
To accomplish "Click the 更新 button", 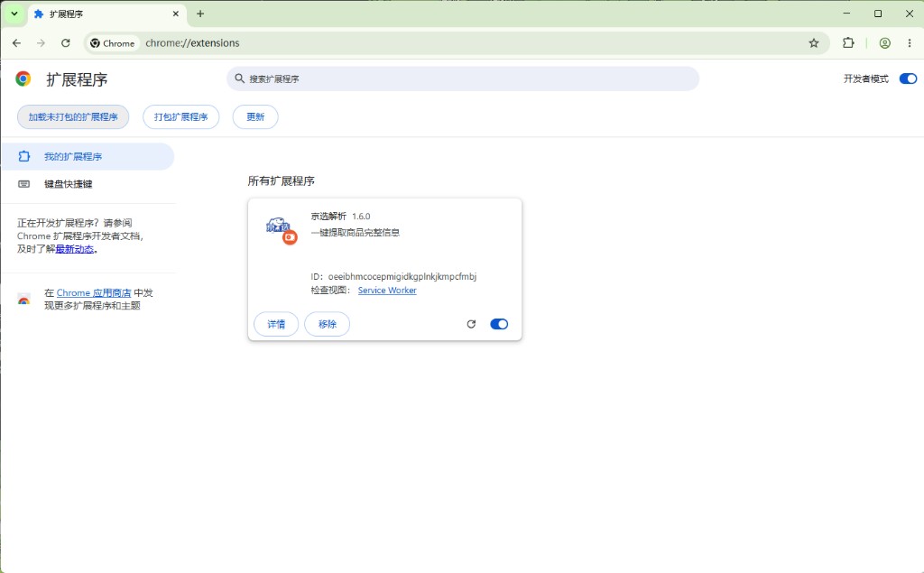I will [x=255, y=116].
